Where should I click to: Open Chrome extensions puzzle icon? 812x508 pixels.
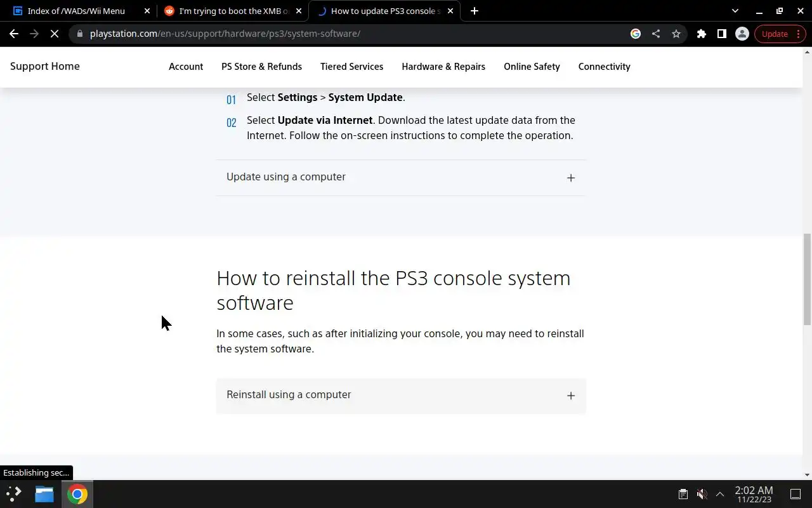point(702,34)
